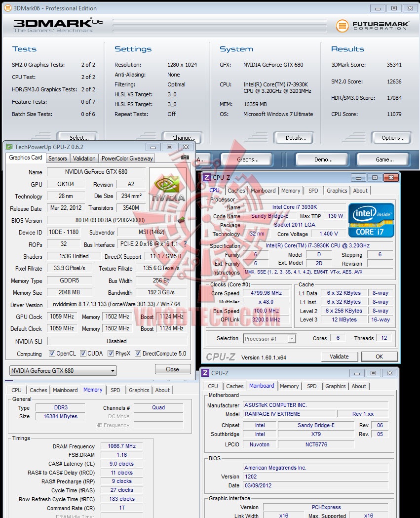Click the Graphs... button in 3DMark06

point(247,159)
